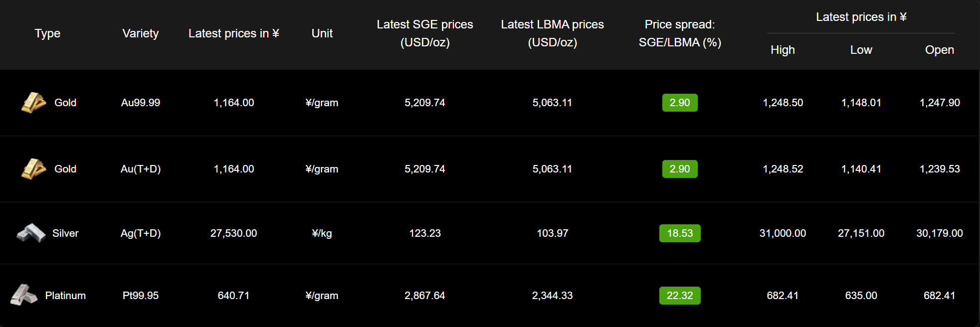Choose the Low sub-column header

(861, 50)
